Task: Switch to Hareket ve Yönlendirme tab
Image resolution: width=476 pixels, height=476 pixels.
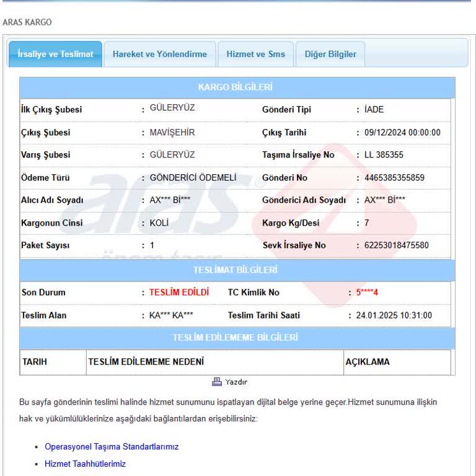Action: click(160, 54)
